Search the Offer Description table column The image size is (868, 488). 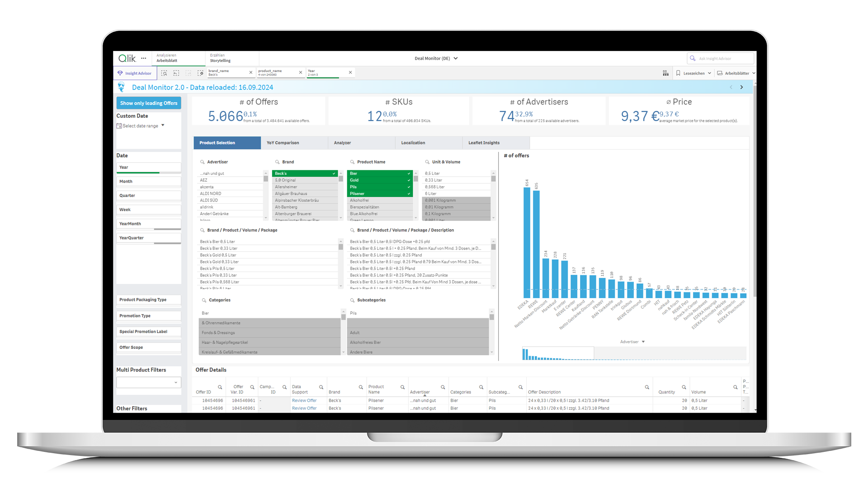pyautogui.click(x=647, y=387)
